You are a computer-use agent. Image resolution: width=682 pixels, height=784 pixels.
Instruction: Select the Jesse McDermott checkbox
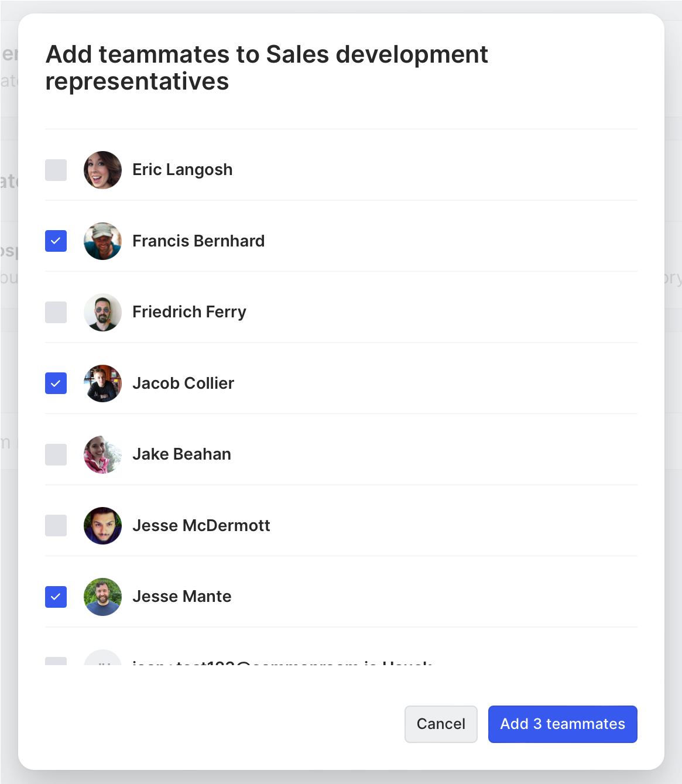tap(56, 525)
